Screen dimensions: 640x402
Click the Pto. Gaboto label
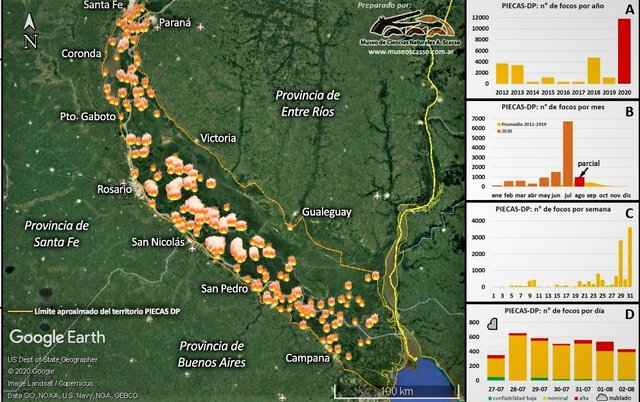pyautogui.click(x=88, y=117)
